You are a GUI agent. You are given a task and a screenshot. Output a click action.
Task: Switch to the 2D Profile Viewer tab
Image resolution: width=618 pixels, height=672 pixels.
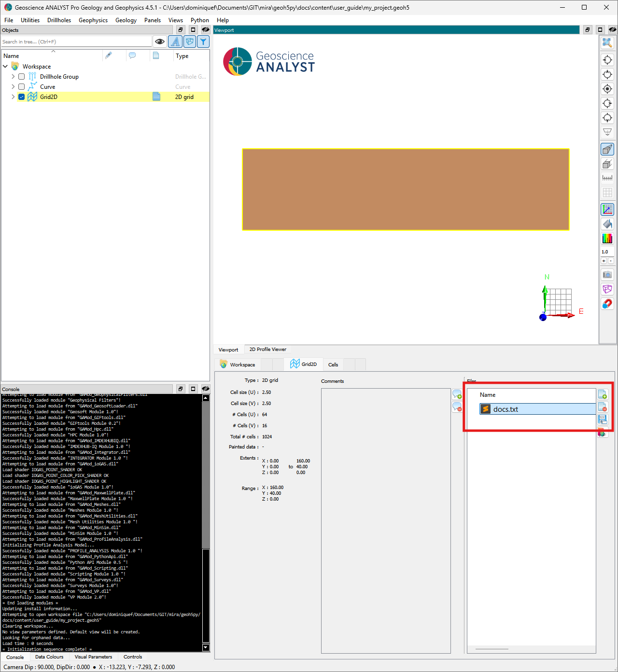pos(268,350)
